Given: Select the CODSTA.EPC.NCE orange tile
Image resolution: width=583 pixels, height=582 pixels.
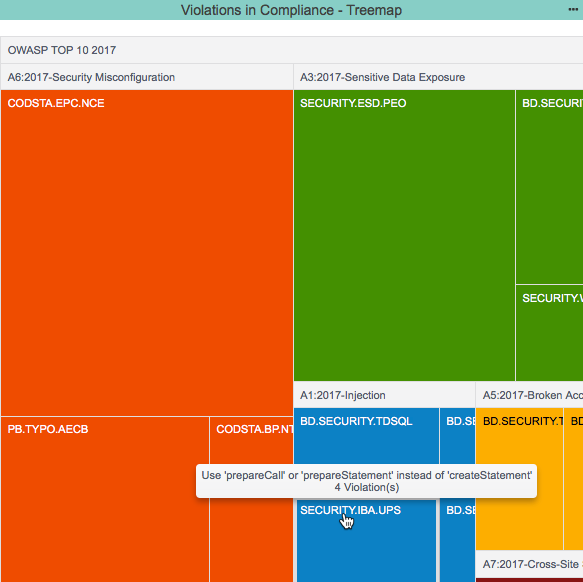Looking at the screenshot, I should pyautogui.click(x=147, y=253).
